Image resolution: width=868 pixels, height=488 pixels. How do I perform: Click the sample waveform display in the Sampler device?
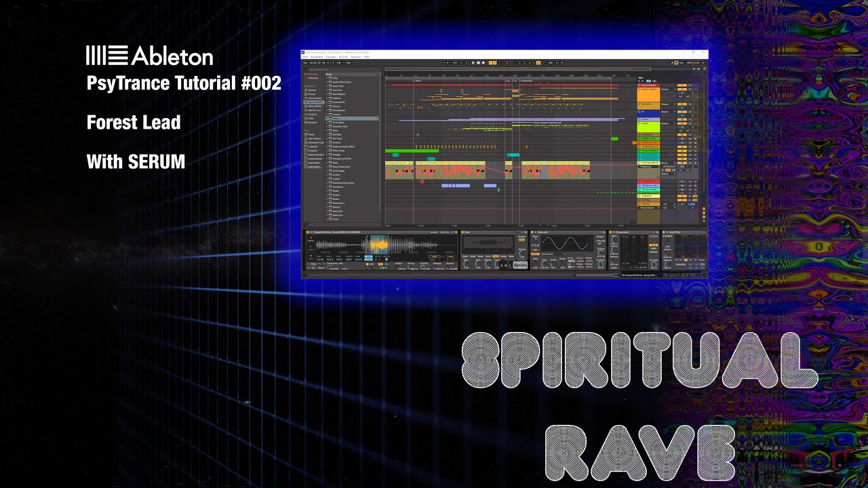pos(387,245)
